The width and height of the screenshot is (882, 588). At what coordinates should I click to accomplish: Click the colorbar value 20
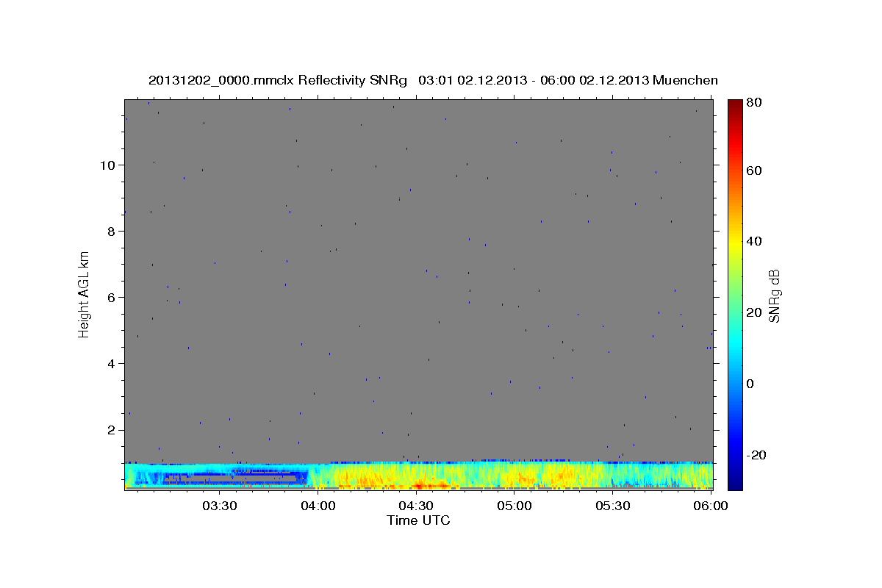753,312
